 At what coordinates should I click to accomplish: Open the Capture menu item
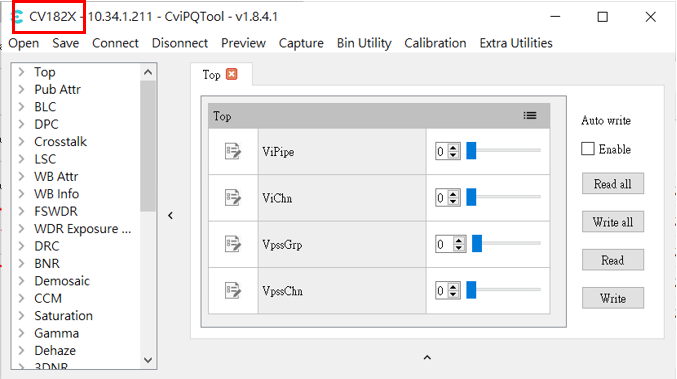click(x=301, y=43)
